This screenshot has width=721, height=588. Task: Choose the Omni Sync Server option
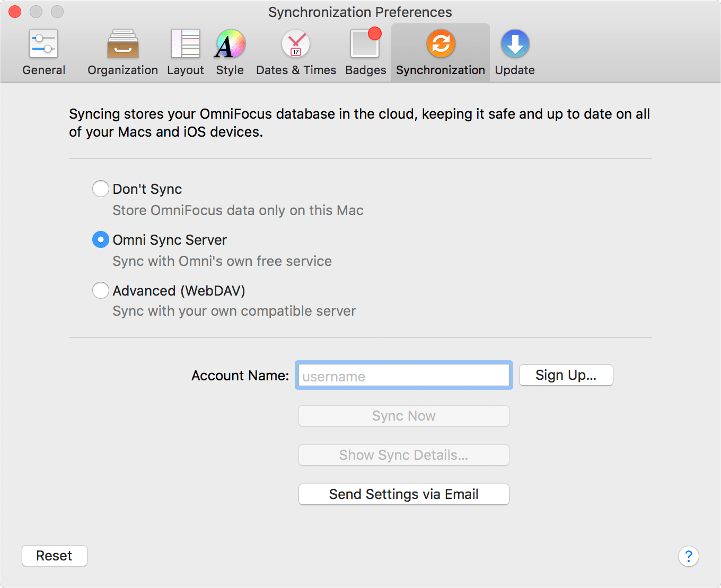pos(101,239)
